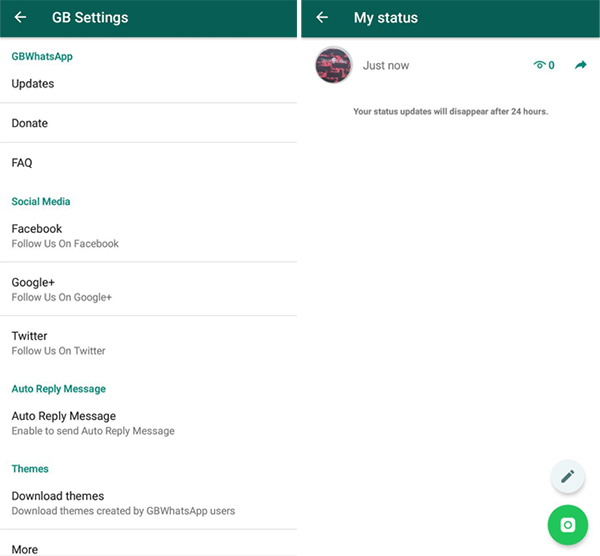Tap the 'Just now' status entry
Image resolution: width=600 pixels, height=556 pixels.
coord(386,65)
